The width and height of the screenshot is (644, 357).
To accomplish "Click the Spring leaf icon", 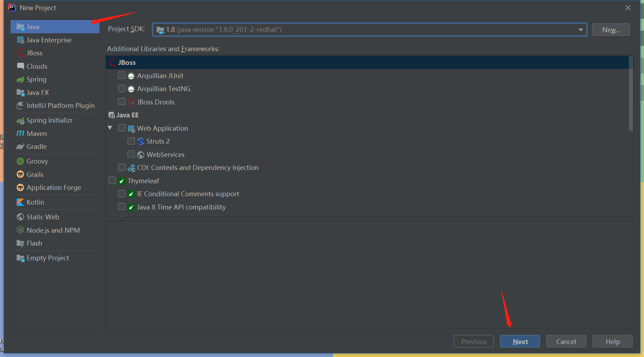I will click(20, 80).
